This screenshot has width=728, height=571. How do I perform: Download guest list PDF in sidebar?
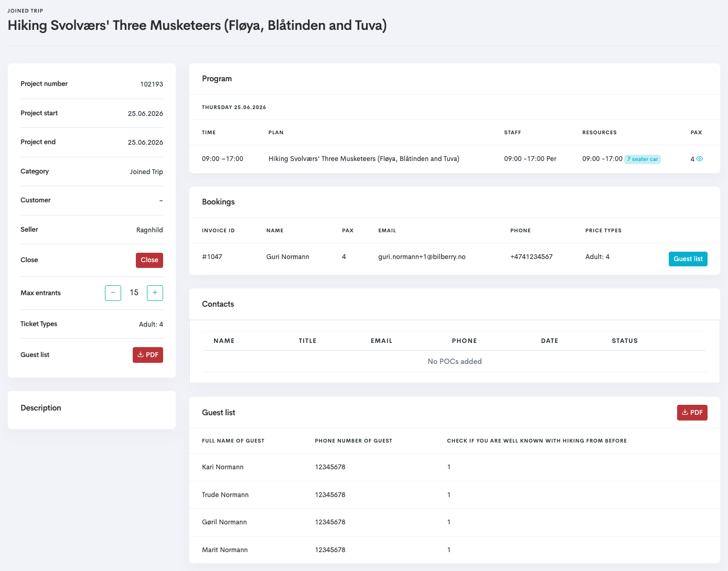click(x=148, y=355)
